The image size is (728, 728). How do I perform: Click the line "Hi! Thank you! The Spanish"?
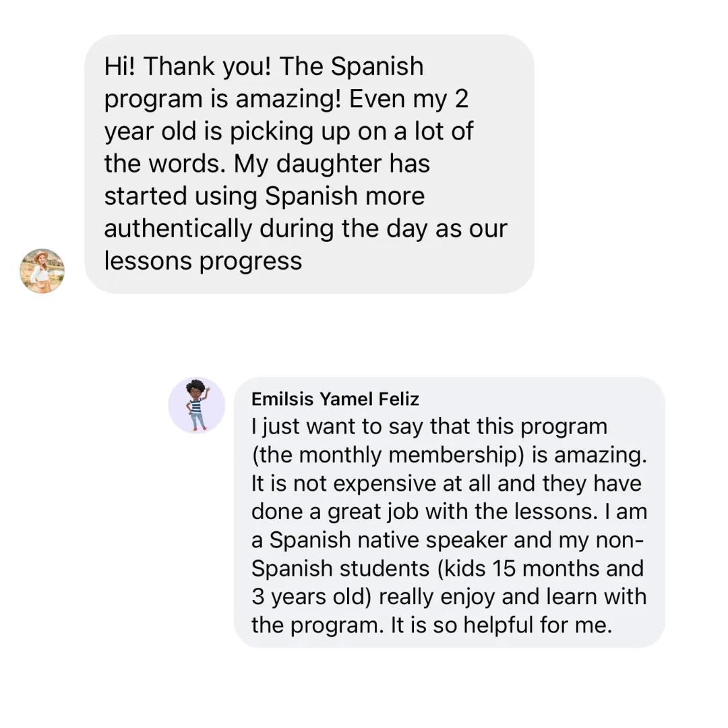[264, 66]
